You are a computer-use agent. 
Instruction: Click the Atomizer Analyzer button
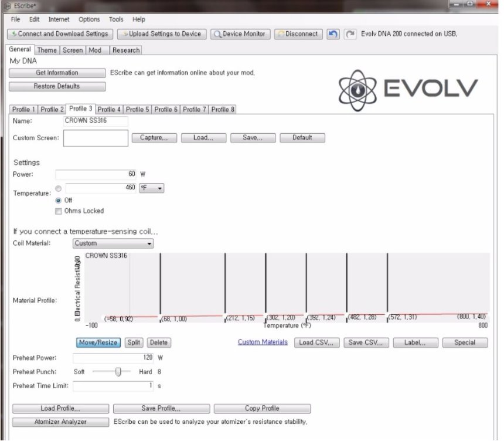[x=60, y=422]
